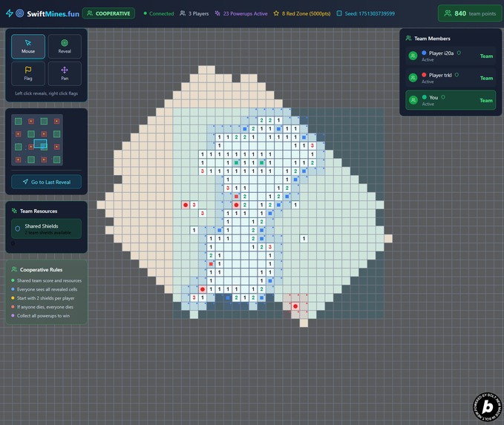Click rule Shared team score and resources
The height and width of the screenshot is (425, 504).
tap(49, 280)
